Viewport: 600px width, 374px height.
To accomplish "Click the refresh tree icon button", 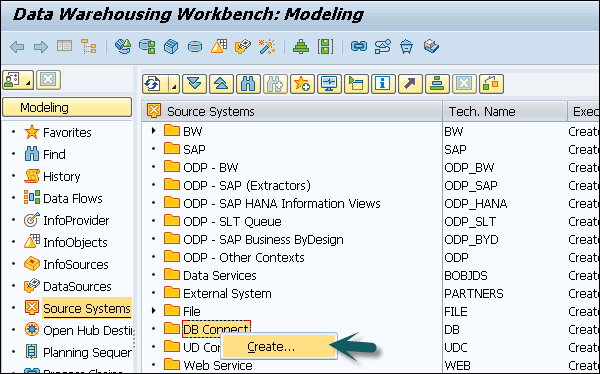I will coord(154,83).
